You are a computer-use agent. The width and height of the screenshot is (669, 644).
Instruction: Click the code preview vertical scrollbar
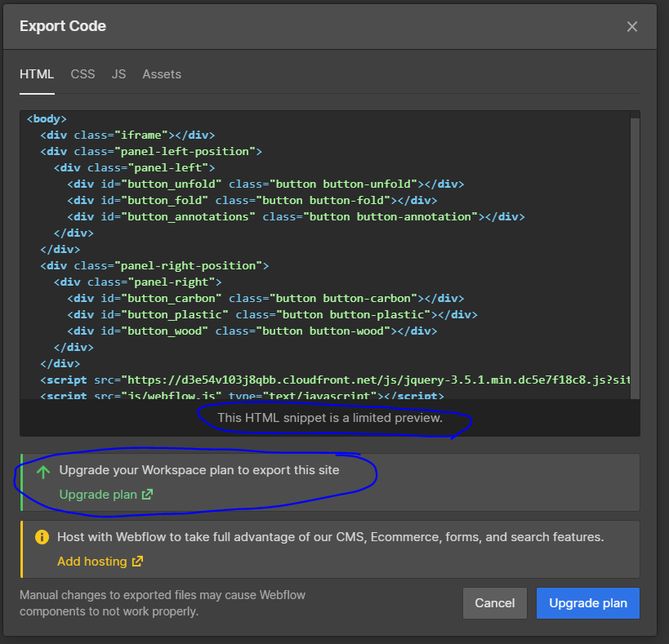click(635, 258)
